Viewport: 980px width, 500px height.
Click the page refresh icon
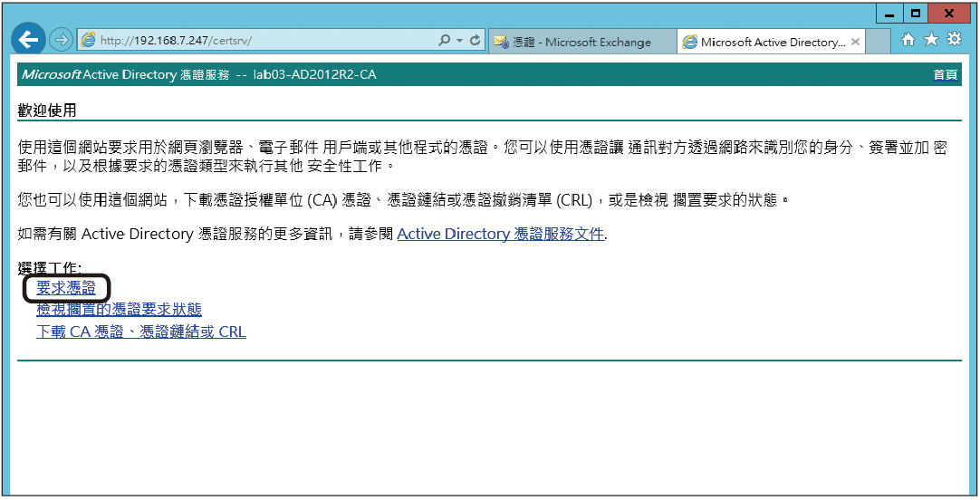point(475,41)
